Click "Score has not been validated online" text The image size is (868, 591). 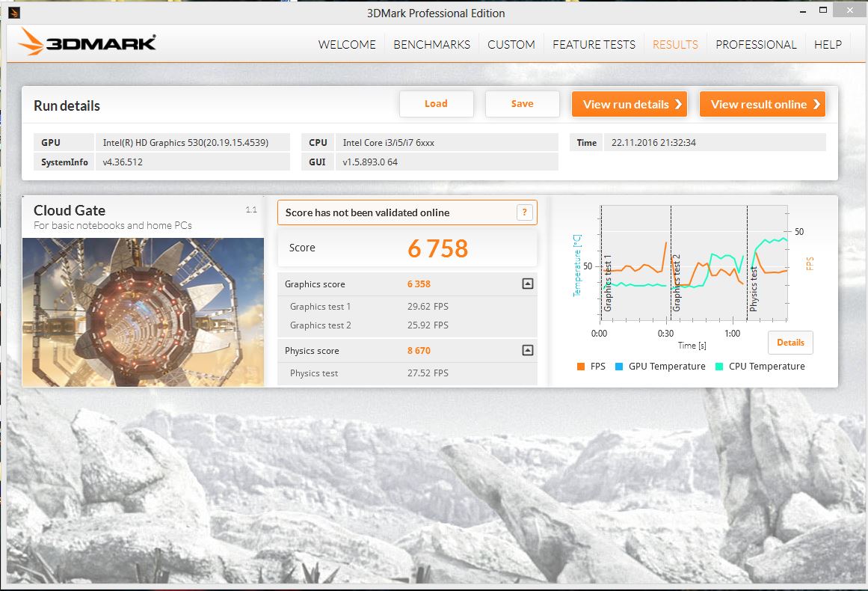pyautogui.click(x=367, y=212)
